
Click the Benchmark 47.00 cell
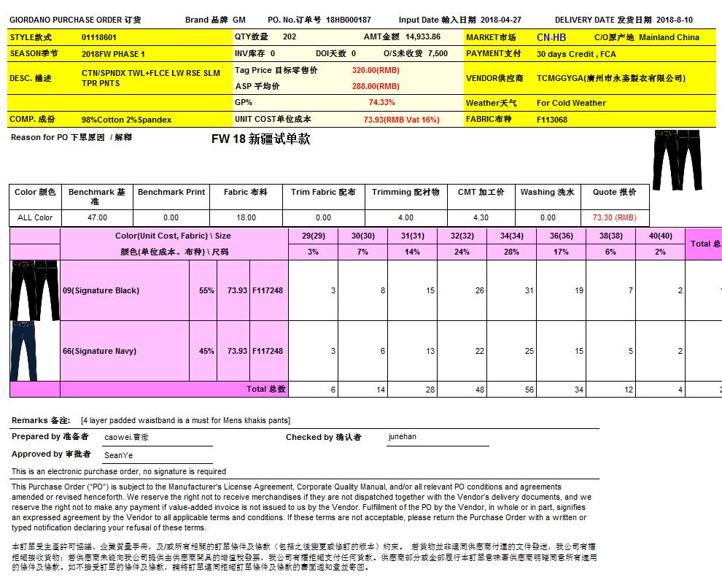[97, 217]
